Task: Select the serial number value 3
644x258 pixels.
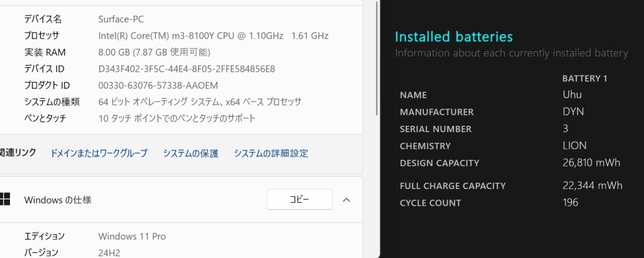Action: [566, 128]
